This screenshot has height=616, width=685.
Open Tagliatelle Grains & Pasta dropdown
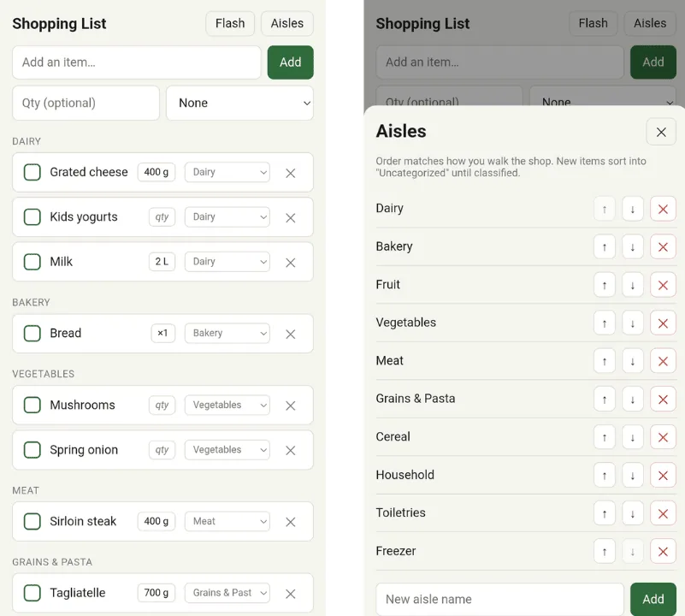click(x=227, y=593)
